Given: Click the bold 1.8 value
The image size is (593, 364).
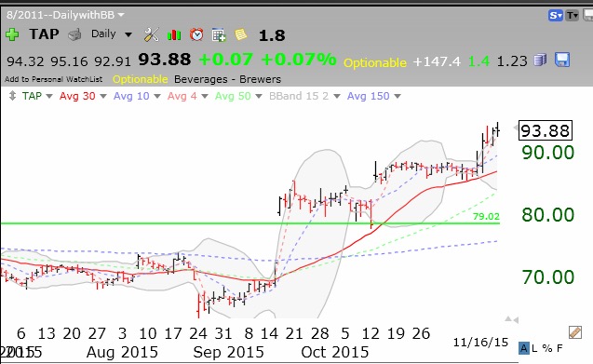Looking at the screenshot, I should [272, 35].
